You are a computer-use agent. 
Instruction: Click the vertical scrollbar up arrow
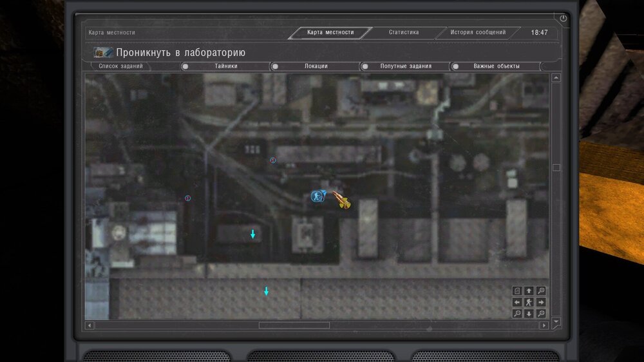(556, 78)
